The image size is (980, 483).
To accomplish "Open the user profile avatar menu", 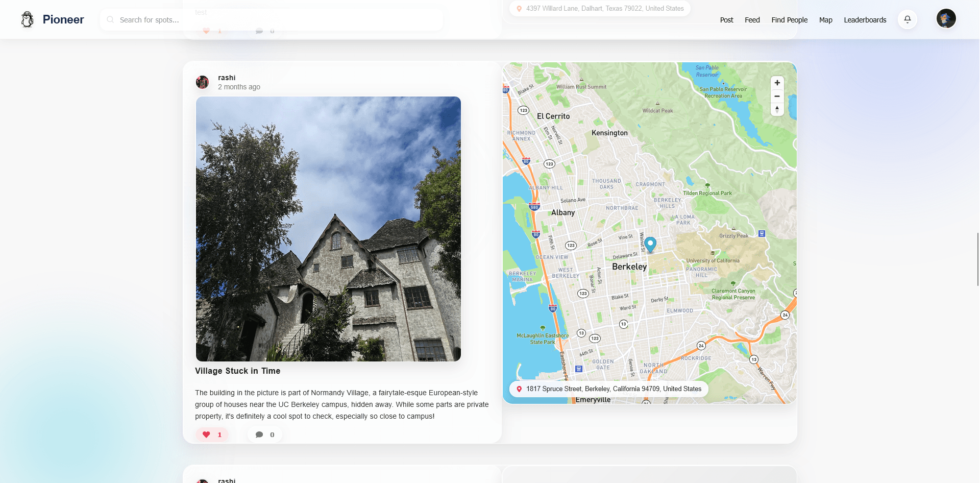I will click(x=946, y=19).
